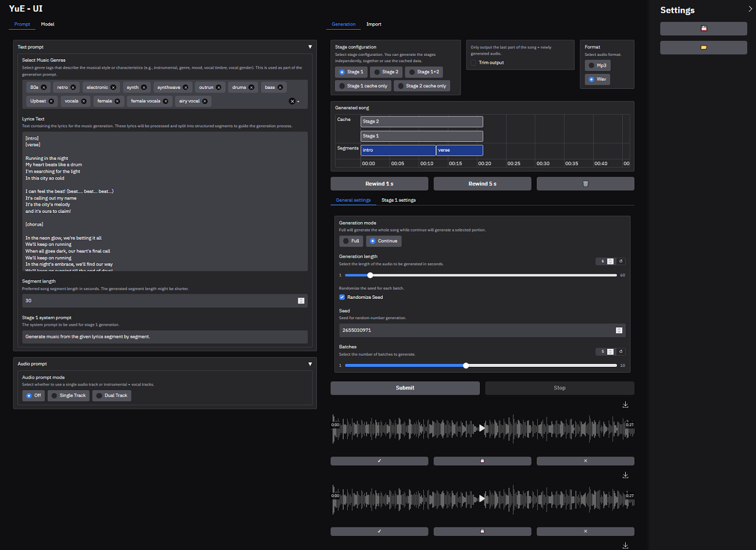Image resolution: width=756 pixels, height=550 pixels.
Task: Click the Rewind 1 s button
Action: [379, 184]
